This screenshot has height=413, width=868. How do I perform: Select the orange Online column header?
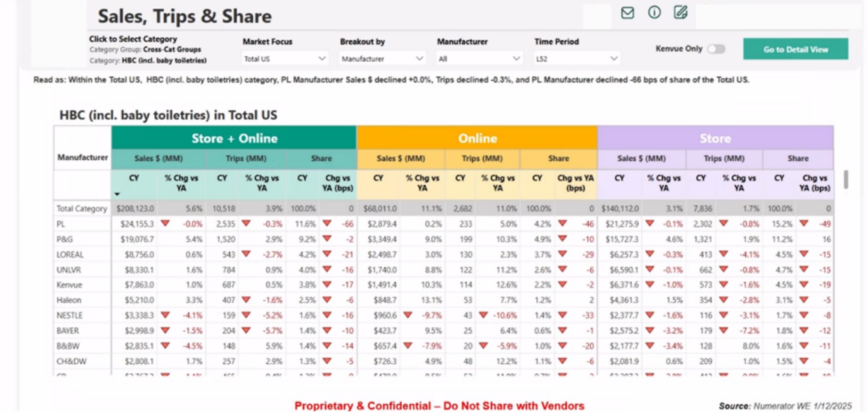[477, 138]
